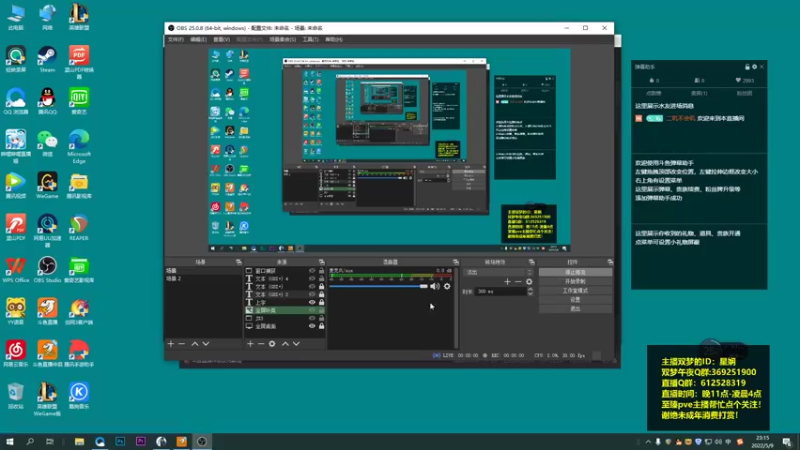Hide the 全屏桌面 source with its eye

click(x=312, y=326)
